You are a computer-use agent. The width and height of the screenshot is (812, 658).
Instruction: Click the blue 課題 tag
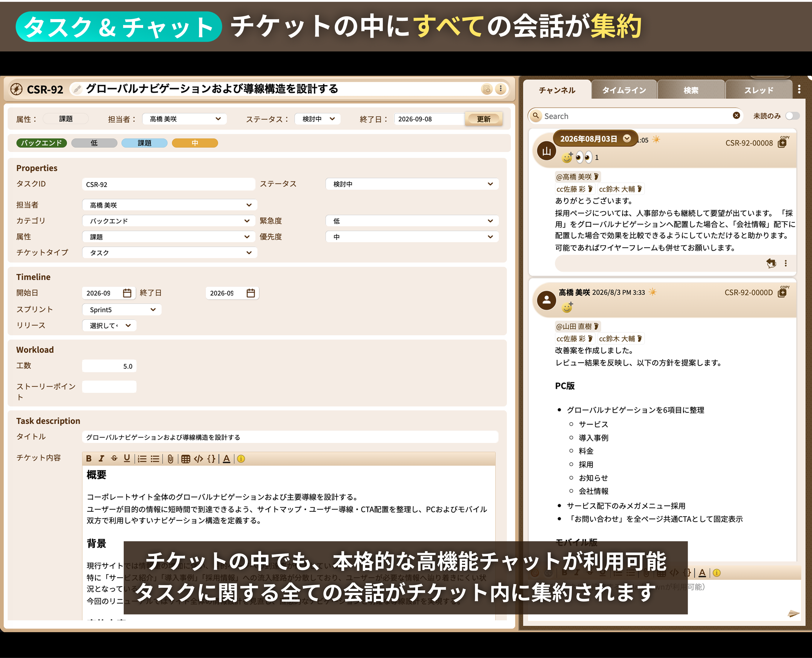click(x=145, y=143)
